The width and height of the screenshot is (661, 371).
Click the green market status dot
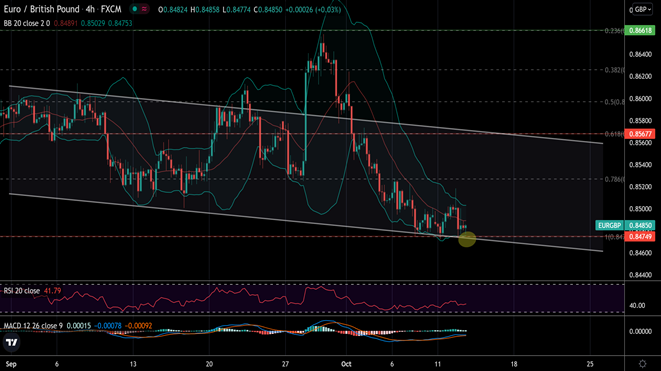pyautogui.click(x=134, y=9)
